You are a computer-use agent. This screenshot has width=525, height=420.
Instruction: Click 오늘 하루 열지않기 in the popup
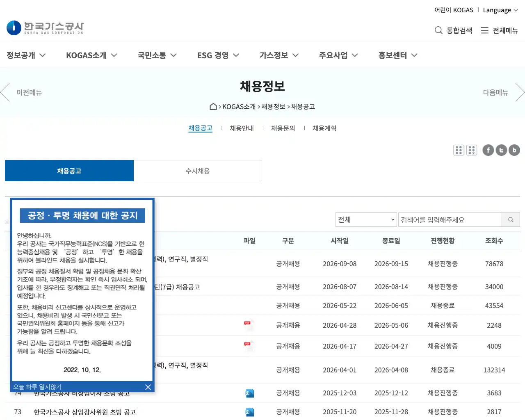pyautogui.click(x=37, y=387)
